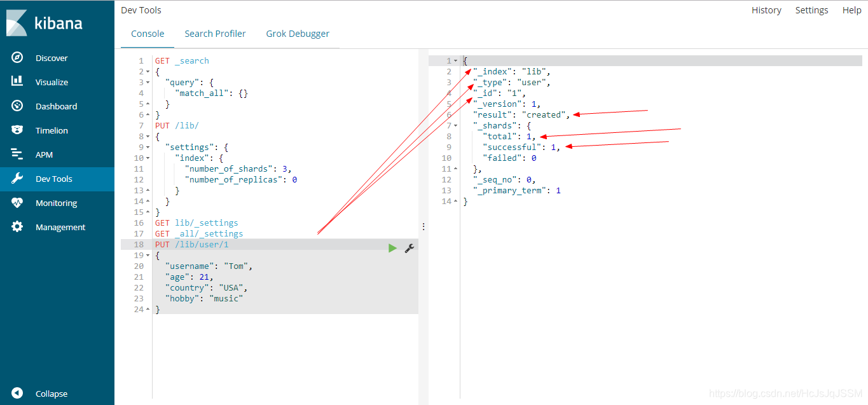The image size is (868, 405).
Task: Click the "GET lib/_settings" line
Action: coord(196,223)
